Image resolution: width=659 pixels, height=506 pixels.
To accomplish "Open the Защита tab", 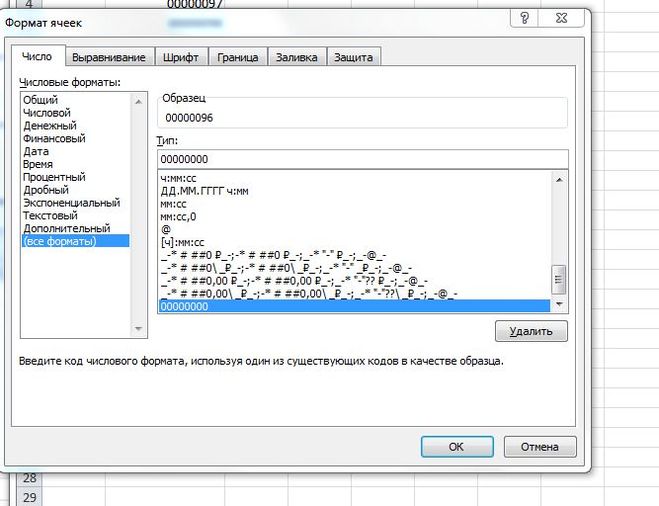I will tap(355, 58).
